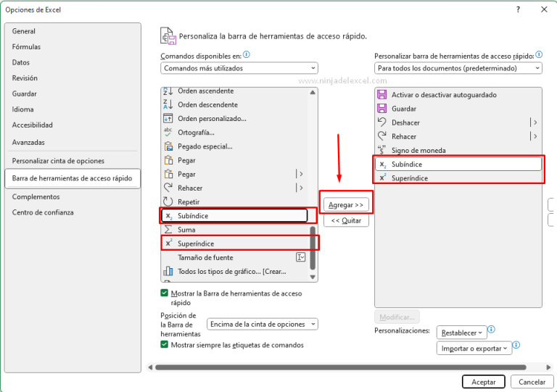The height and width of the screenshot is (392, 557).
Task: Open the help question mark
Action: 518,9
